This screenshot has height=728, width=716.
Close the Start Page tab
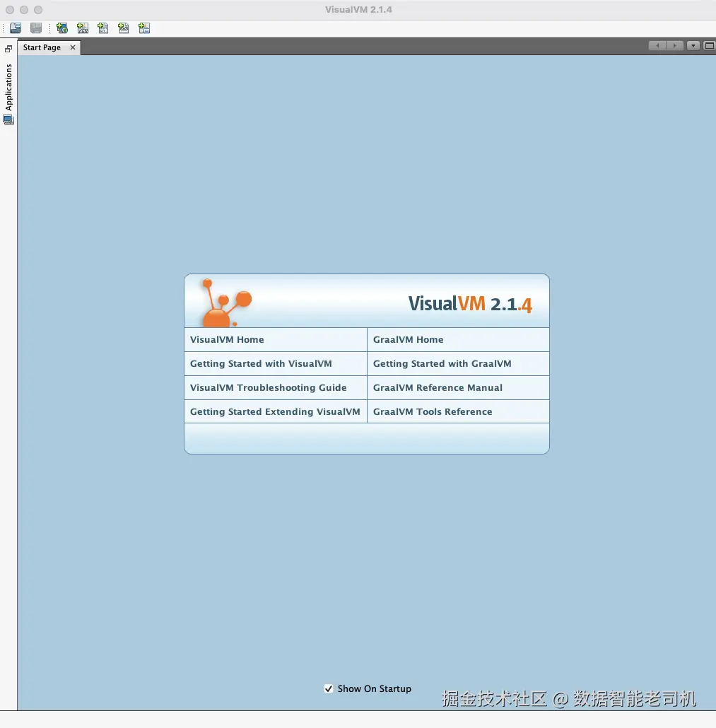pyautogui.click(x=72, y=47)
